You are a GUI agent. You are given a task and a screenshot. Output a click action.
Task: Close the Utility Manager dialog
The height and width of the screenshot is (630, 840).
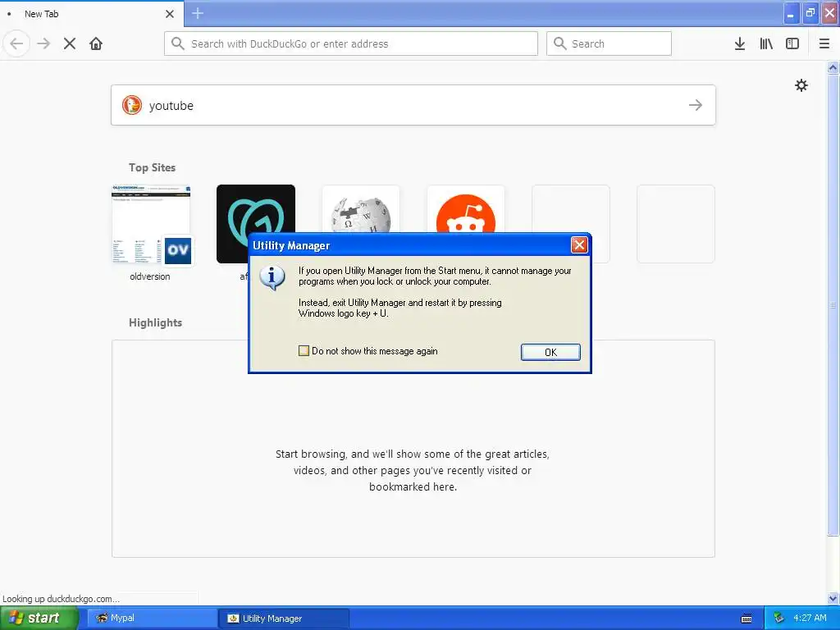coord(579,245)
